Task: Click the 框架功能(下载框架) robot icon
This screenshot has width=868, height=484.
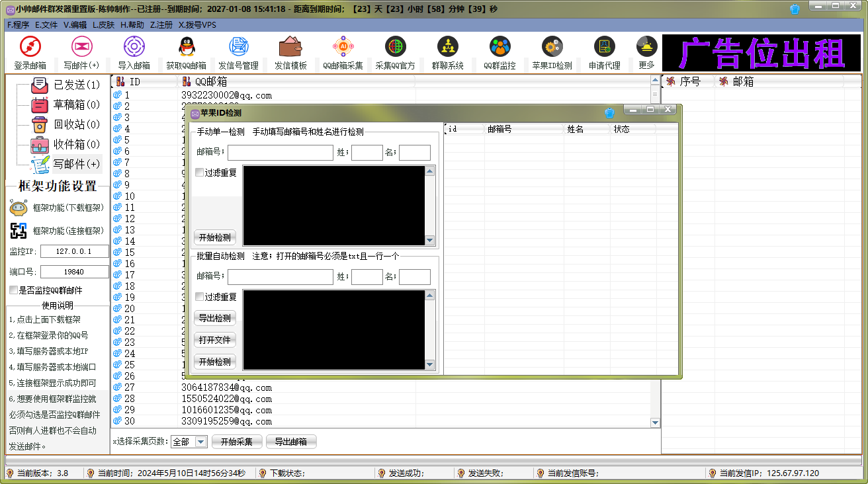Action: 19,208
